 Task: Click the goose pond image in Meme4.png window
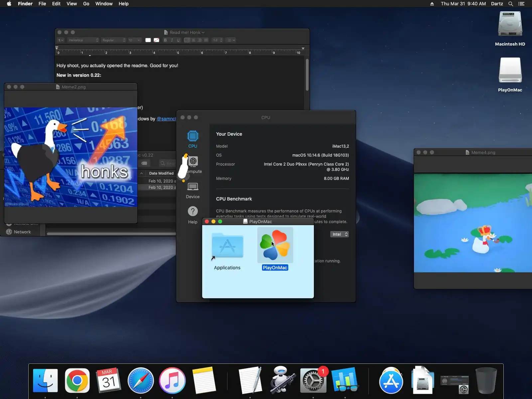click(473, 223)
